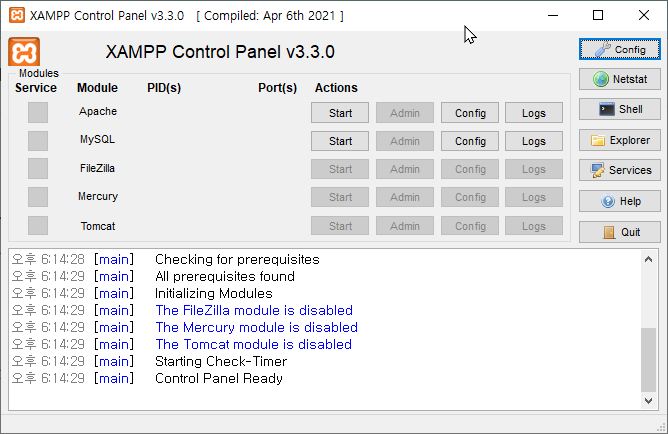Viewport: 668px width, 434px height.
Task: Toggle the MySQL service checkbox
Action: 38,141
